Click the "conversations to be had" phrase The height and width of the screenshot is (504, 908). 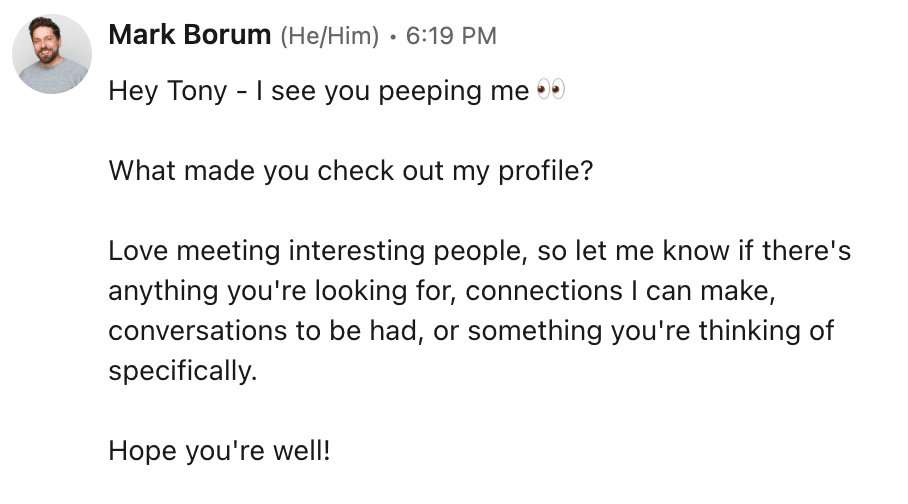coord(265,331)
